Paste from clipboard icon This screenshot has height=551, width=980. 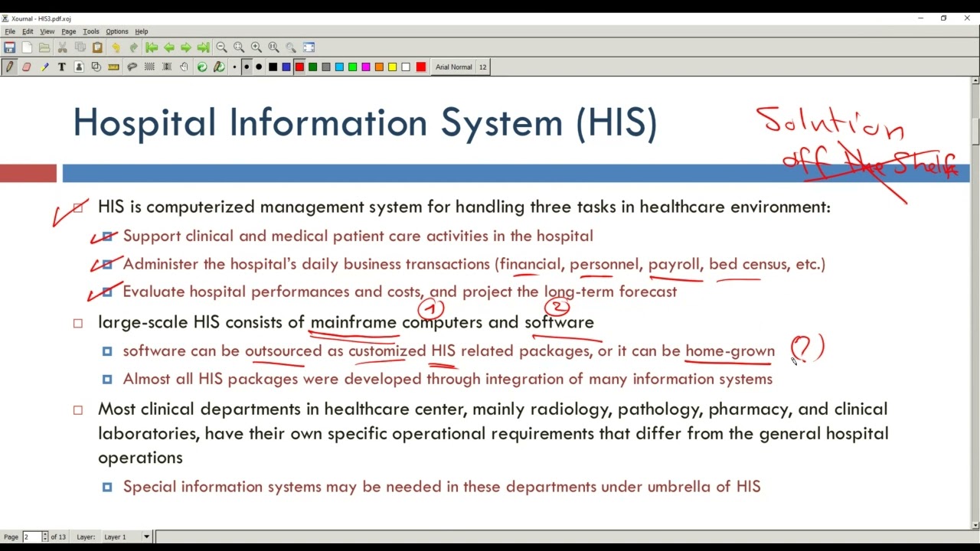pyautogui.click(x=97, y=47)
